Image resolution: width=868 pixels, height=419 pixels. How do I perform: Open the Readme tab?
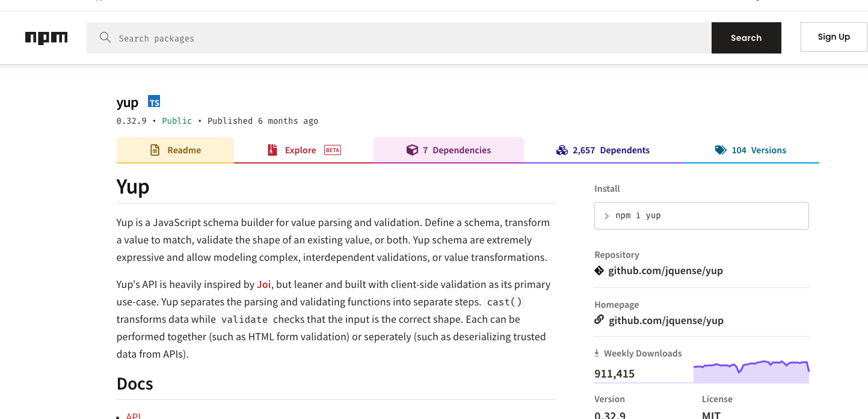coord(175,150)
